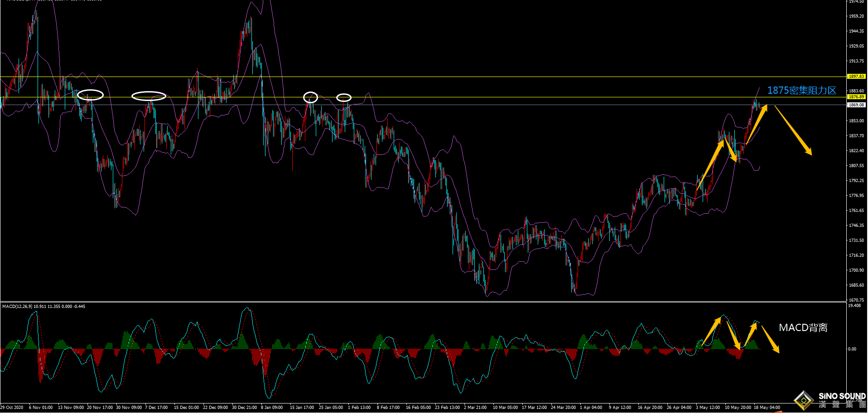Screen dimensions: 868x413
Task: Click the 1929.05 price axis label
Action: pyautogui.click(x=856, y=46)
